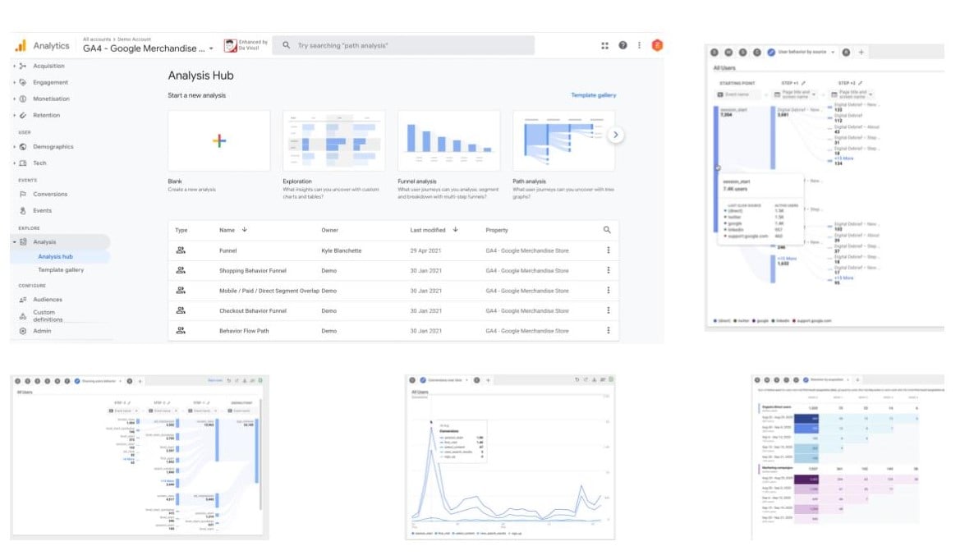Click the +13 More link under STEP +2
Viewport: 960px width, 560px height.
[x=843, y=158]
